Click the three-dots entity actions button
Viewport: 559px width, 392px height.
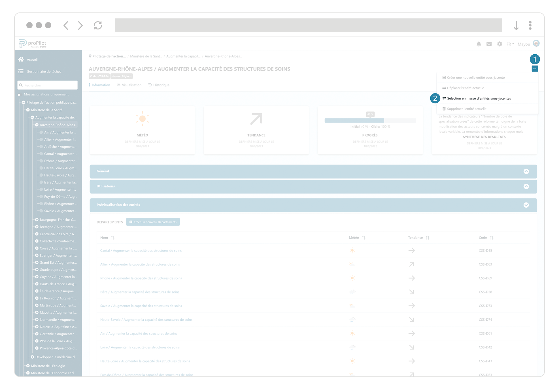[x=535, y=69]
